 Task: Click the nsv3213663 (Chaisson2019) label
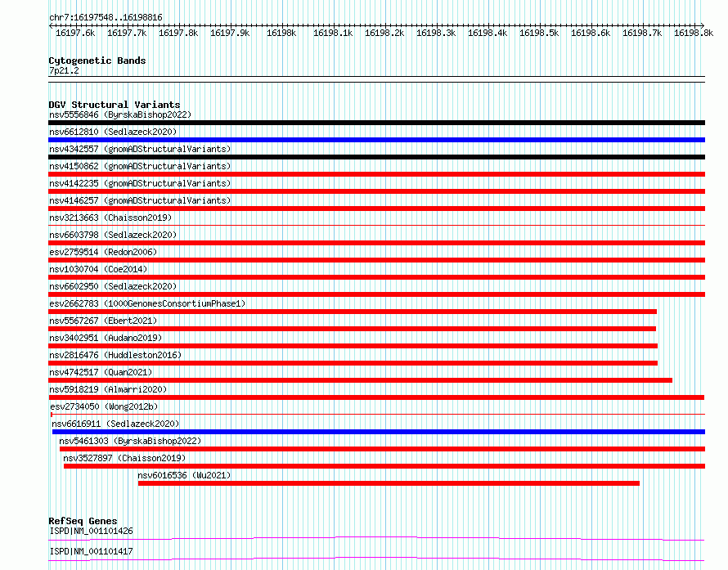coord(110,218)
